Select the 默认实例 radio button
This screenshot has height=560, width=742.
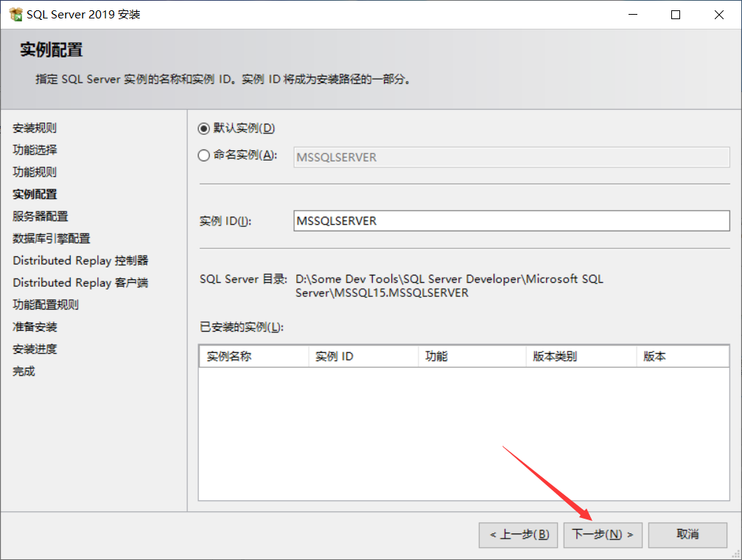[204, 127]
